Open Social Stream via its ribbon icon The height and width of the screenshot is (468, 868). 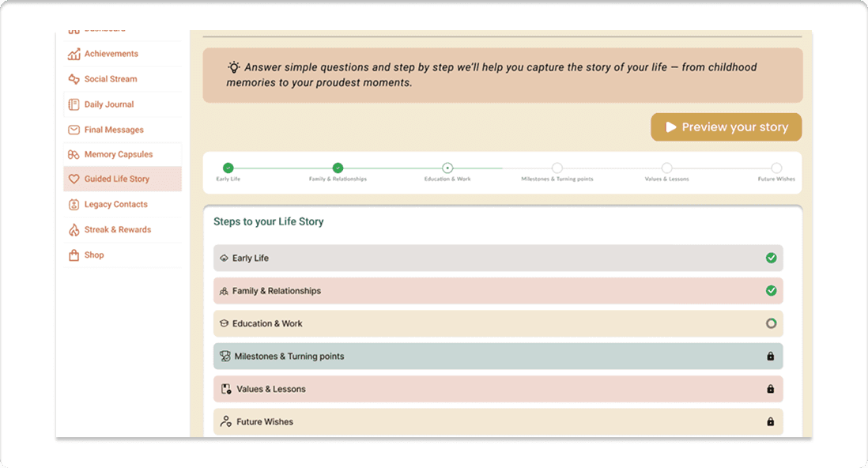(x=72, y=79)
